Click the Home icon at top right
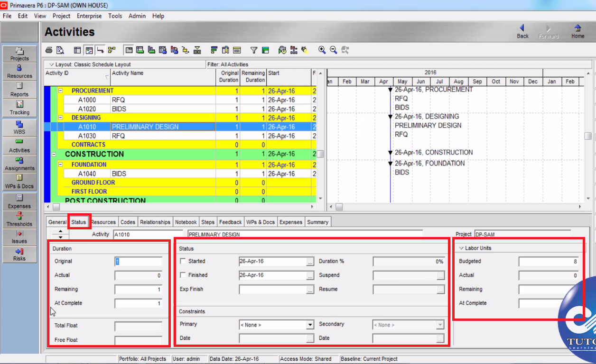The height and width of the screenshot is (364, 596). click(x=577, y=31)
